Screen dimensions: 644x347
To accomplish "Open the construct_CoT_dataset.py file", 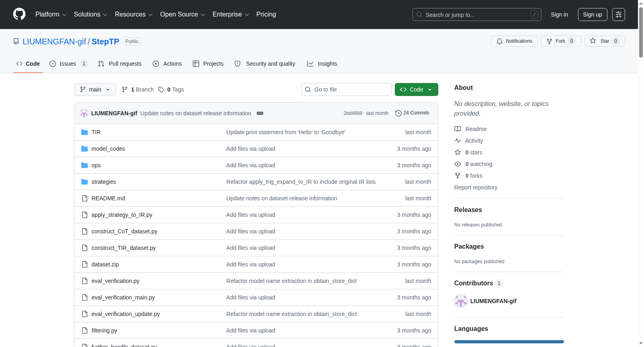I will [124, 231].
